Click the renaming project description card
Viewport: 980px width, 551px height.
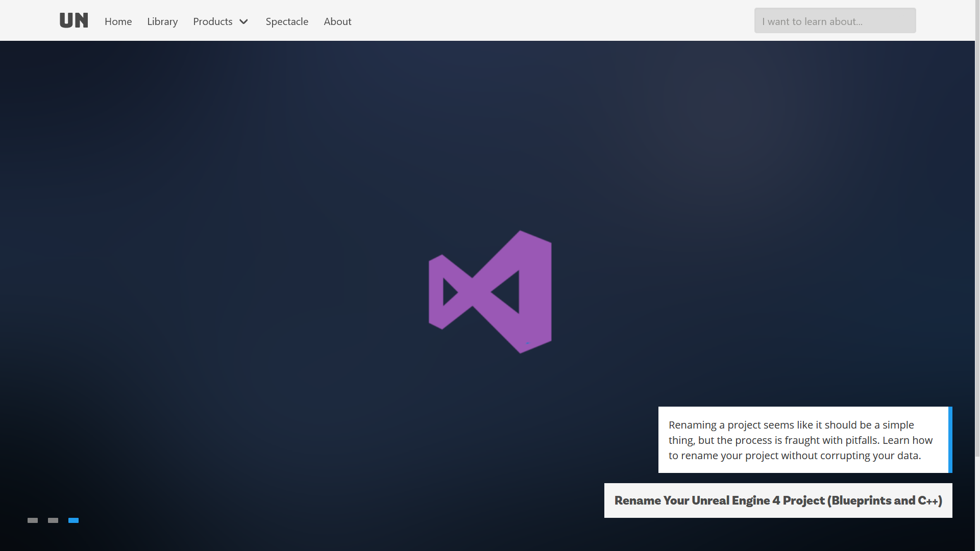(x=801, y=440)
